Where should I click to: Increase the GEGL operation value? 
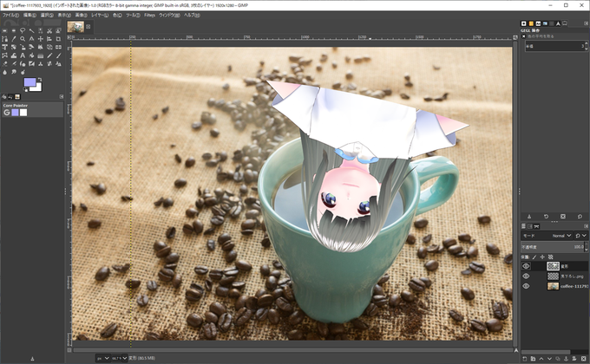point(587,43)
